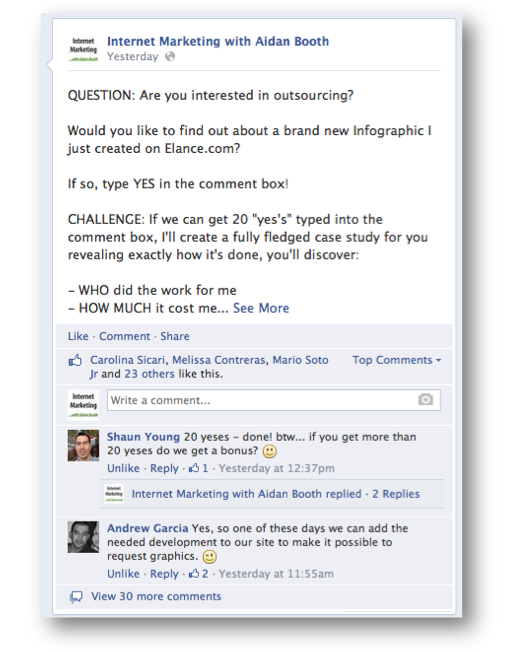Click like count thumb on Shaun Young's comment
509x652 pixels.
(x=194, y=468)
